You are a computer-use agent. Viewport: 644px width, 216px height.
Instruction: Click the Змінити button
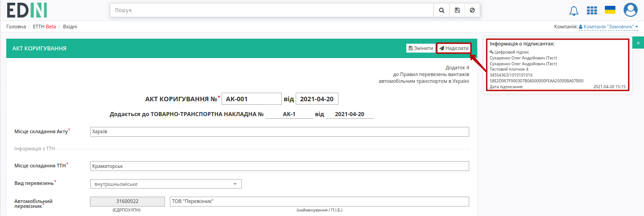pyautogui.click(x=421, y=48)
